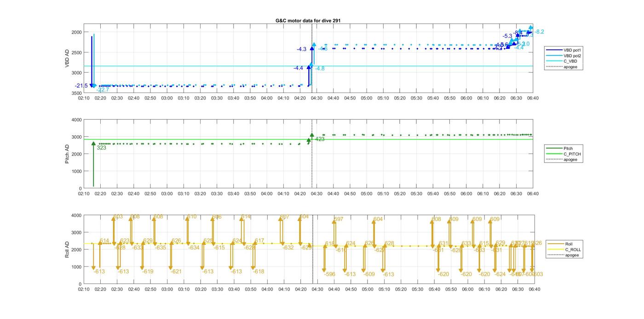Screen dimensions: 644x319
Task: Click the "-618" roll data label
Action: [259, 272]
